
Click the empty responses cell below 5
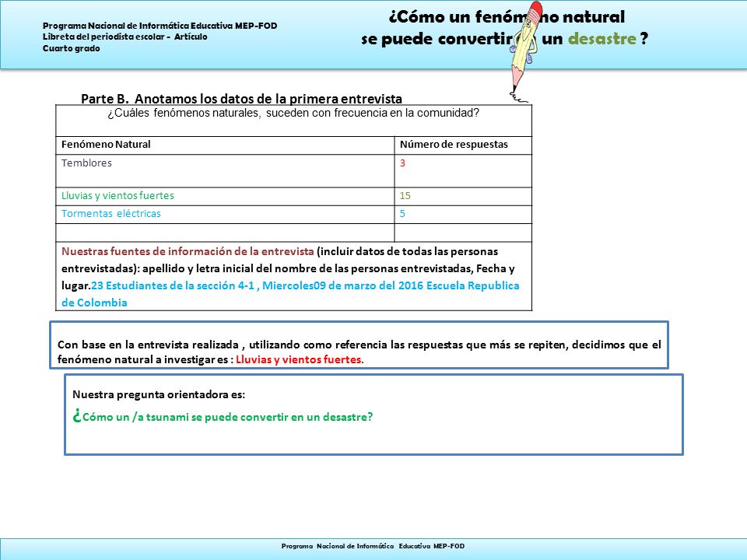(x=463, y=233)
